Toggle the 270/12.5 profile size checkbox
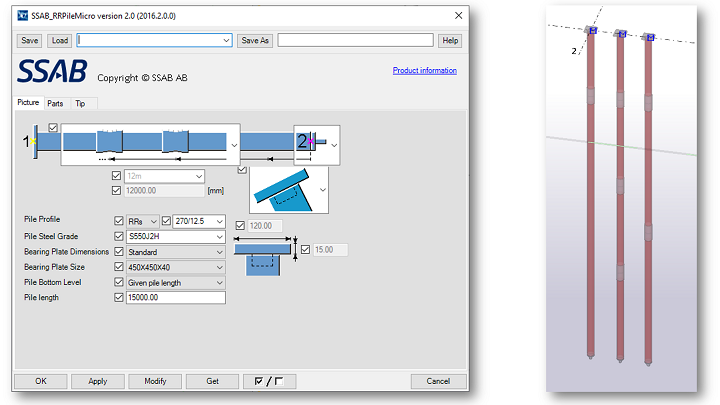The height and width of the screenshot is (405, 720). (x=166, y=221)
